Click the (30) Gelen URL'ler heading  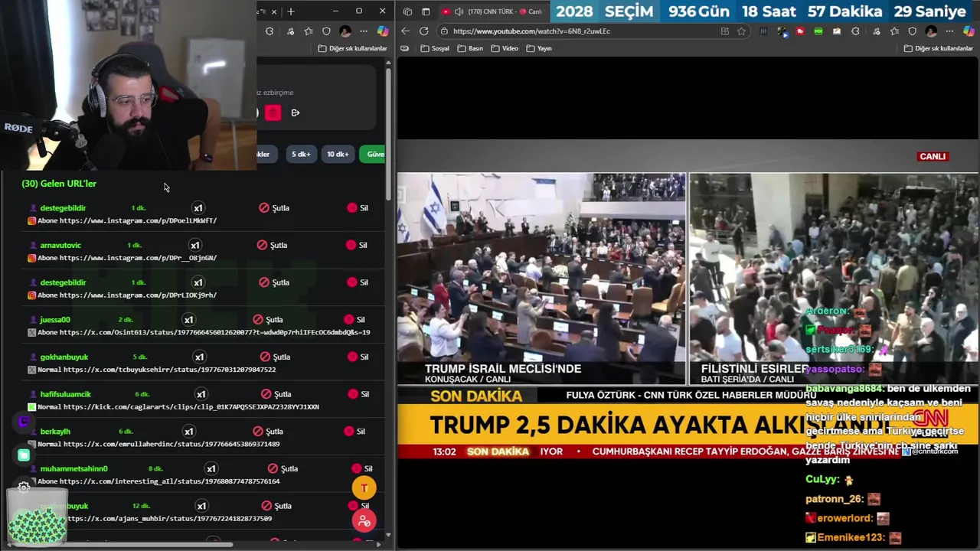click(59, 184)
